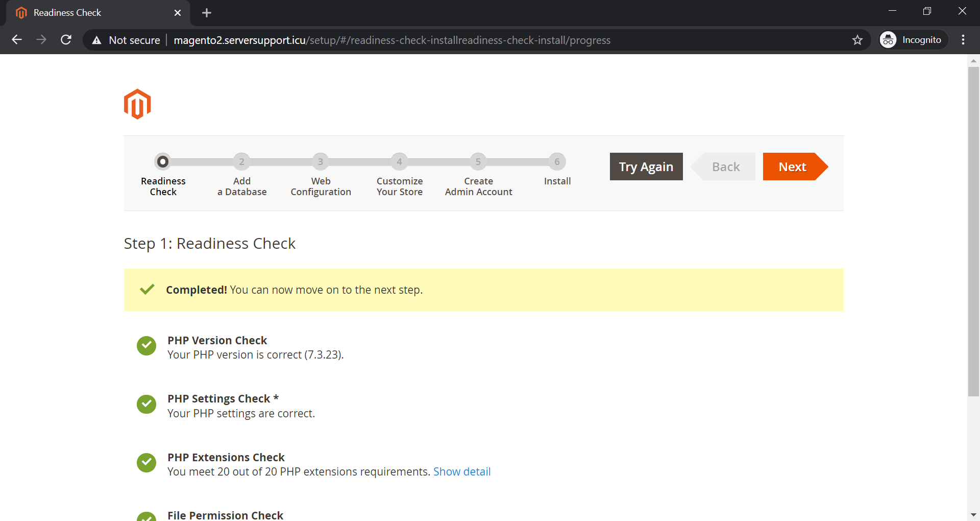Click the PHP Extensions Check green checkmark

[146, 463]
